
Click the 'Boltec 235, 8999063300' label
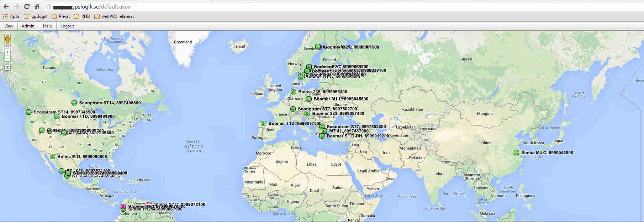coord(323,92)
